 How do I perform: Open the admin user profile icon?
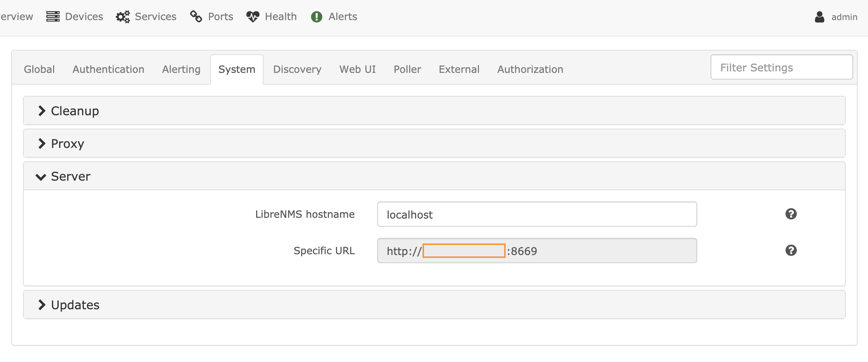pos(819,17)
